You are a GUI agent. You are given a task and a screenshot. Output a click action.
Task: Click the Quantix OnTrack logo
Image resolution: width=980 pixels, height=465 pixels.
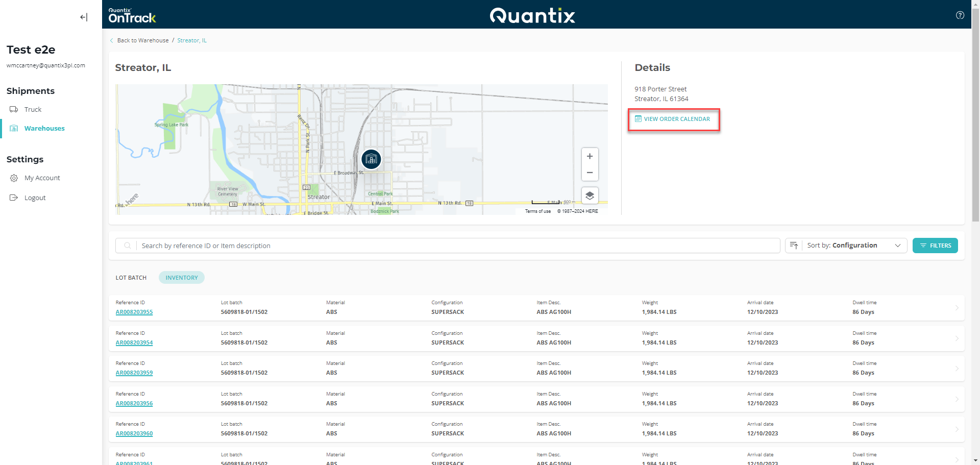pyautogui.click(x=132, y=15)
